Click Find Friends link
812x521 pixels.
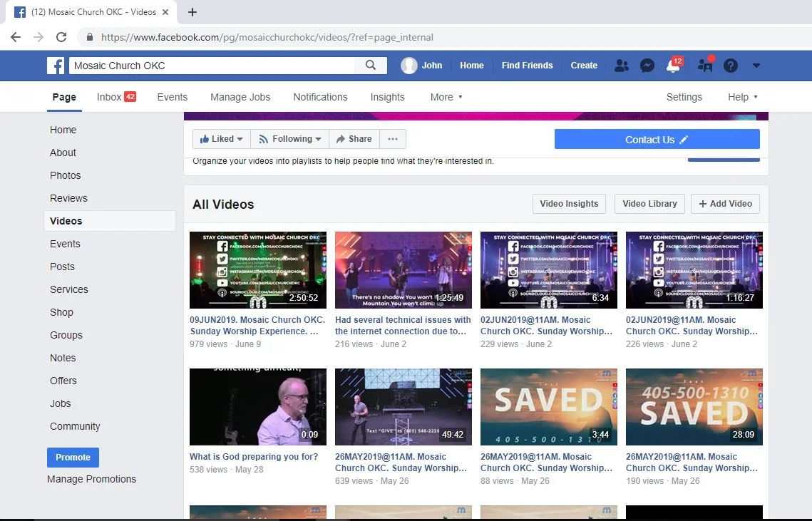coord(527,66)
